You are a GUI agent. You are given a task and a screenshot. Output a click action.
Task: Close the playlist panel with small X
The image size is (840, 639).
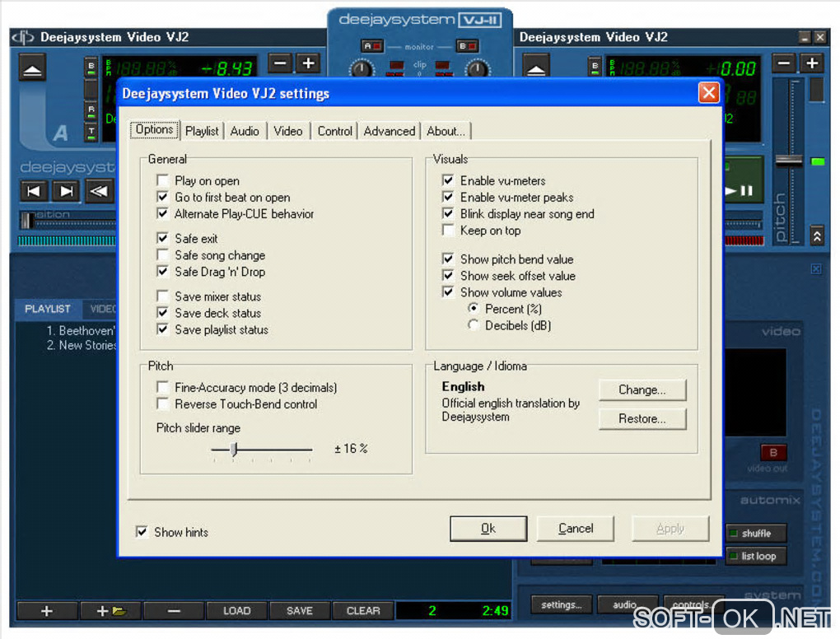click(815, 269)
